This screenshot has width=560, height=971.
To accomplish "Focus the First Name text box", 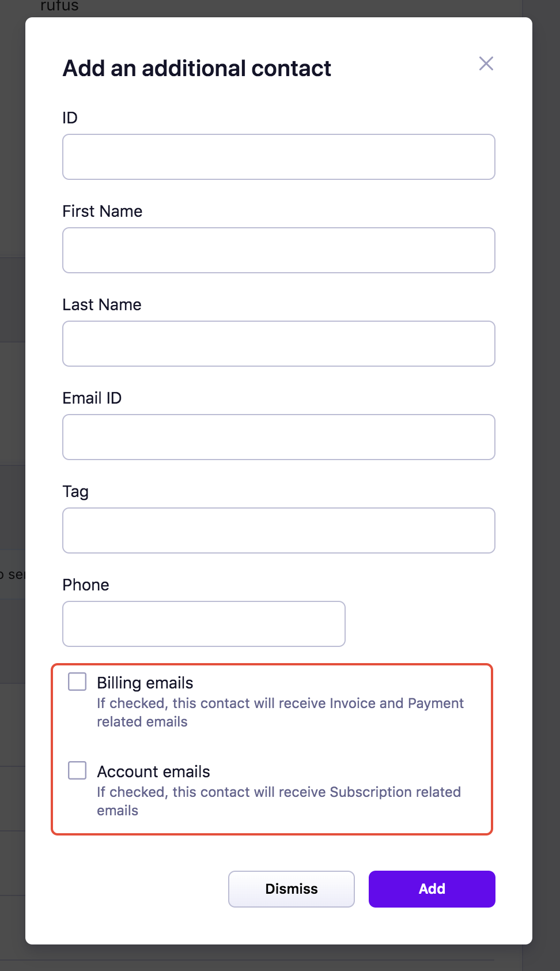I will click(x=278, y=250).
